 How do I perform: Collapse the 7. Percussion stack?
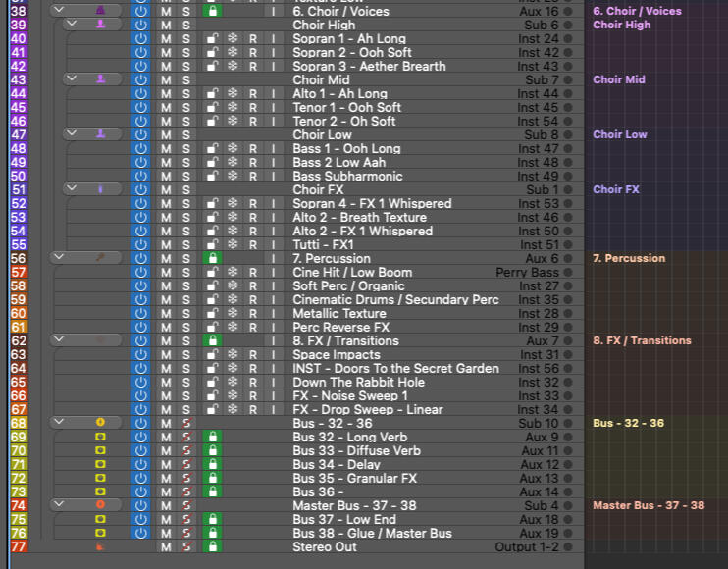tap(59, 256)
